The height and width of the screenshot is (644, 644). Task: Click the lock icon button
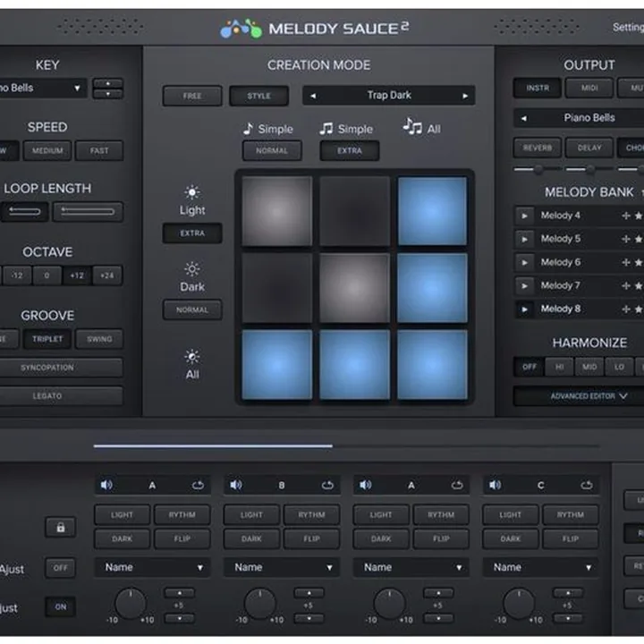click(x=61, y=528)
